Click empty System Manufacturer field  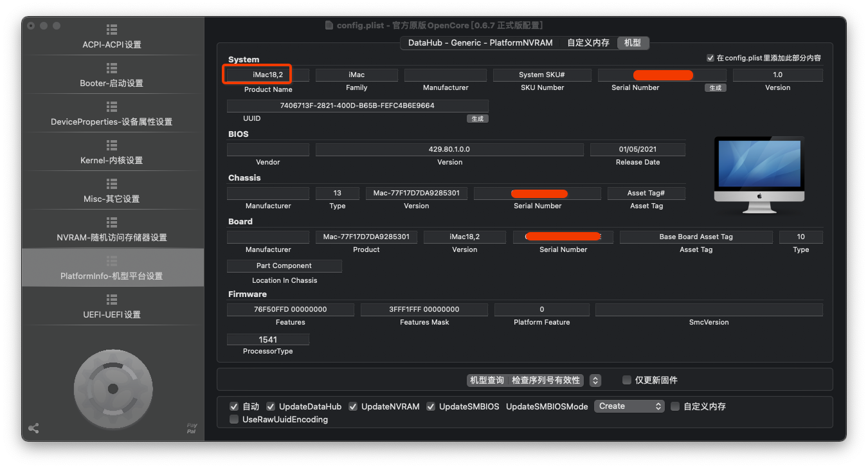[x=446, y=75]
